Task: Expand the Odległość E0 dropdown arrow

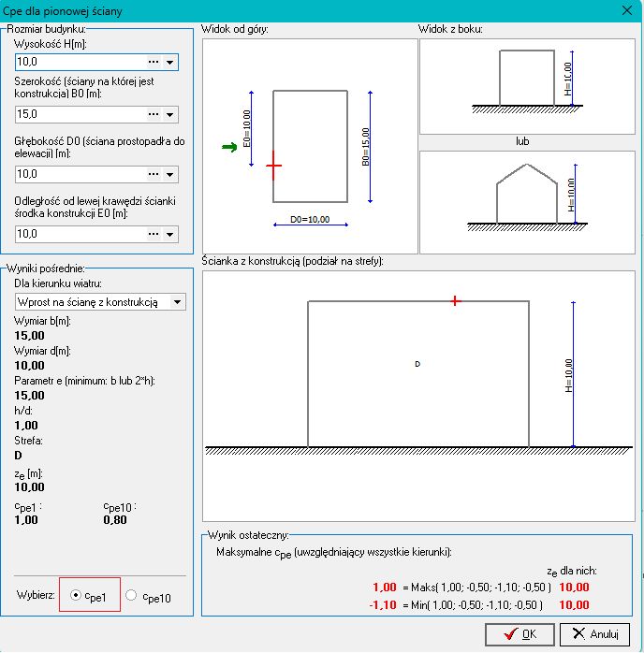Action: tap(170, 234)
